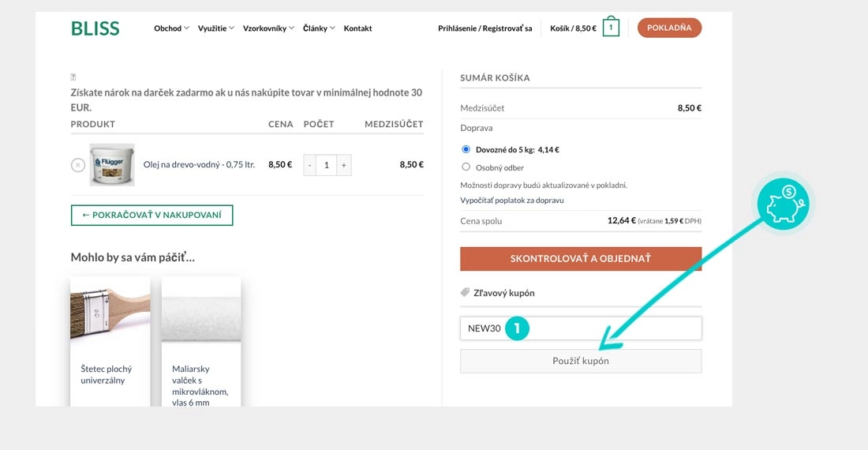This screenshot has height=450, width=868.
Task: Open the shopping cart bag icon
Action: 610,28
